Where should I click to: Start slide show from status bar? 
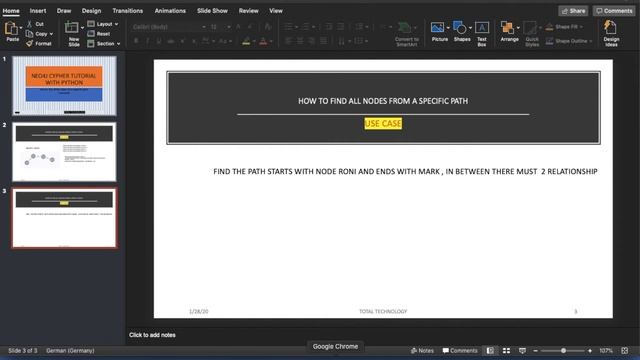[522, 351]
